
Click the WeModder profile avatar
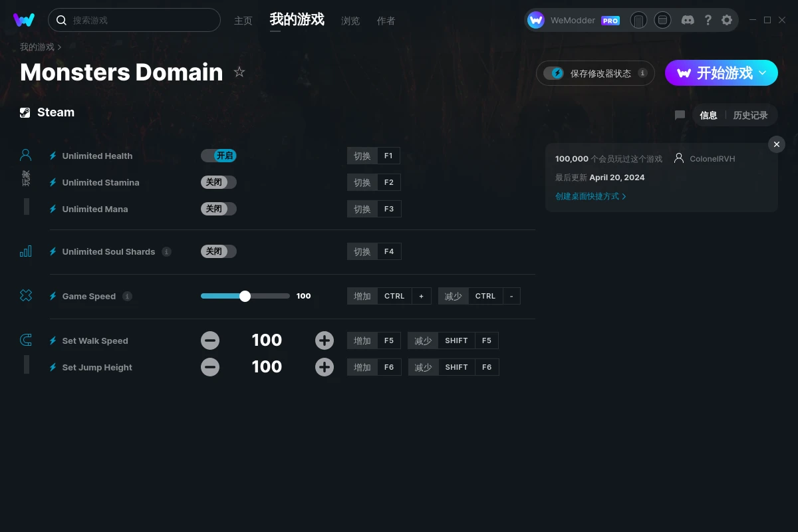click(536, 20)
